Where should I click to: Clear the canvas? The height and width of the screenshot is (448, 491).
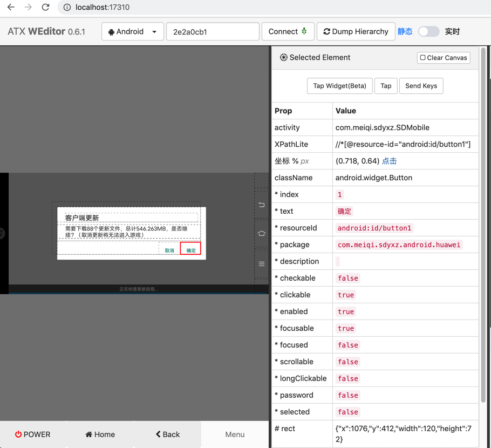click(x=444, y=58)
